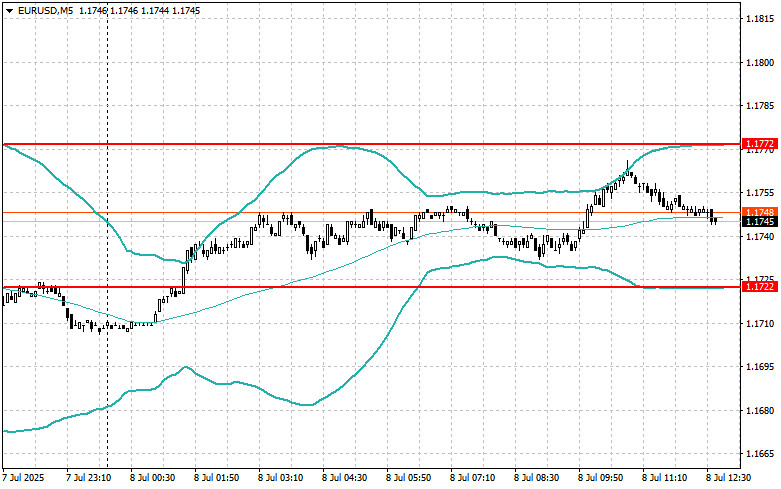781x489 pixels.
Task: Click time label 8 Jul 12:30
Action: 728,478
